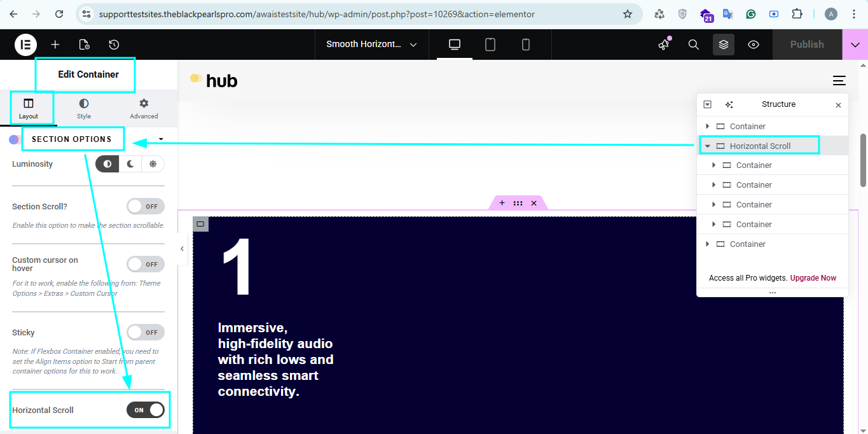Expand first child Container under Horizontal Scroll
This screenshot has height=434, width=868.
[x=713, y=165]
